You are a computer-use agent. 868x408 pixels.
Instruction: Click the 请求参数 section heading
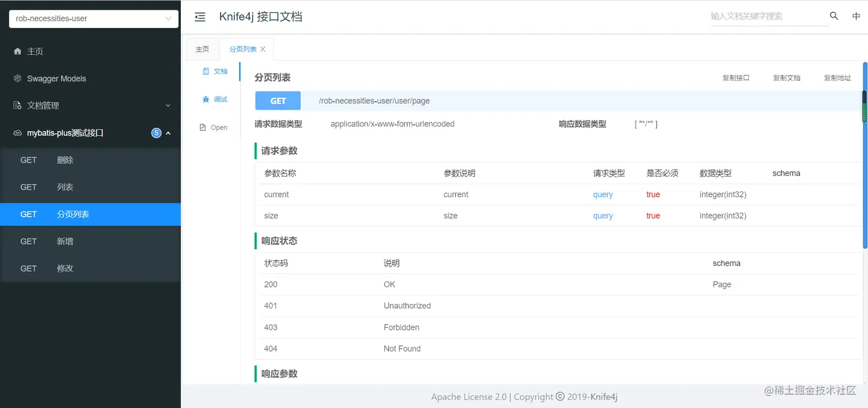tap(279, 151)
